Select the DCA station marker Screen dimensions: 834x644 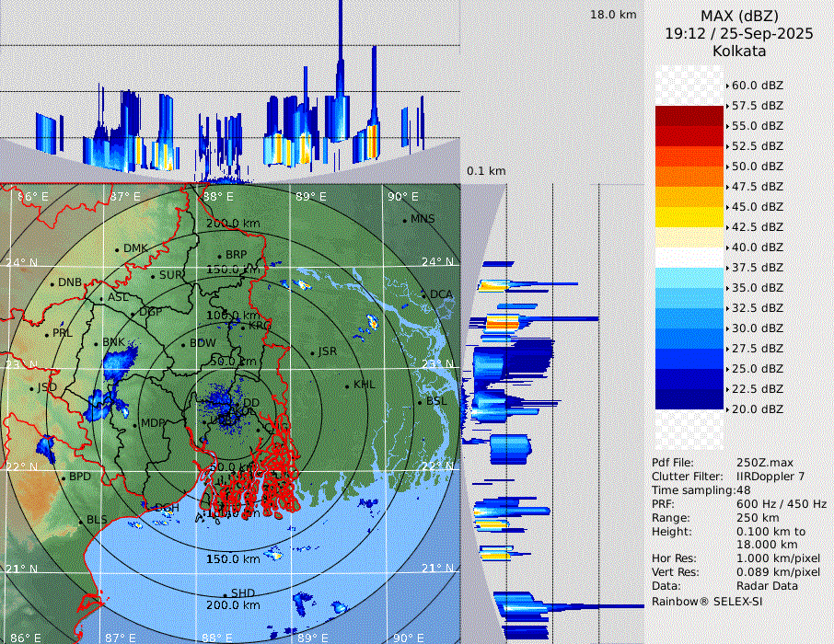pyautogui.click(x=424, y=295)
